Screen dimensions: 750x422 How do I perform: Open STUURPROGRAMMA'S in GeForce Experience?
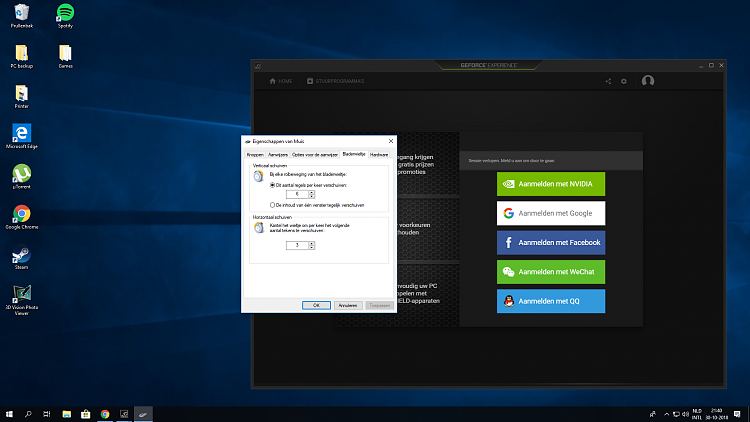coord(335,81)
